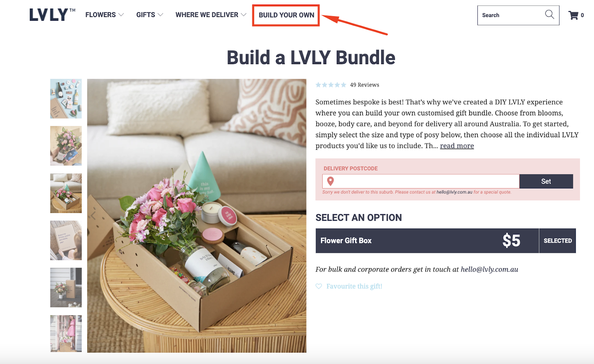Open the 49 Reviews link
Screen dimensions: 594x364
coord(365,85)
